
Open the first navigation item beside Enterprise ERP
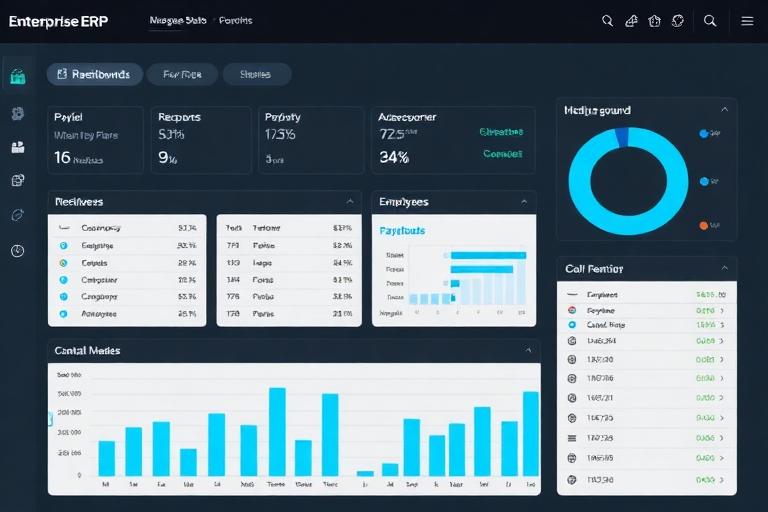(177, 20)
